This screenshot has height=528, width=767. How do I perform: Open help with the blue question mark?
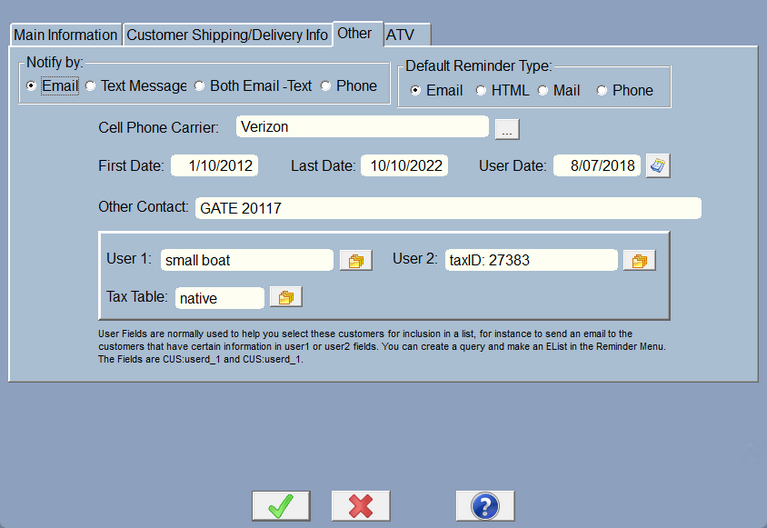coord(485,506)
